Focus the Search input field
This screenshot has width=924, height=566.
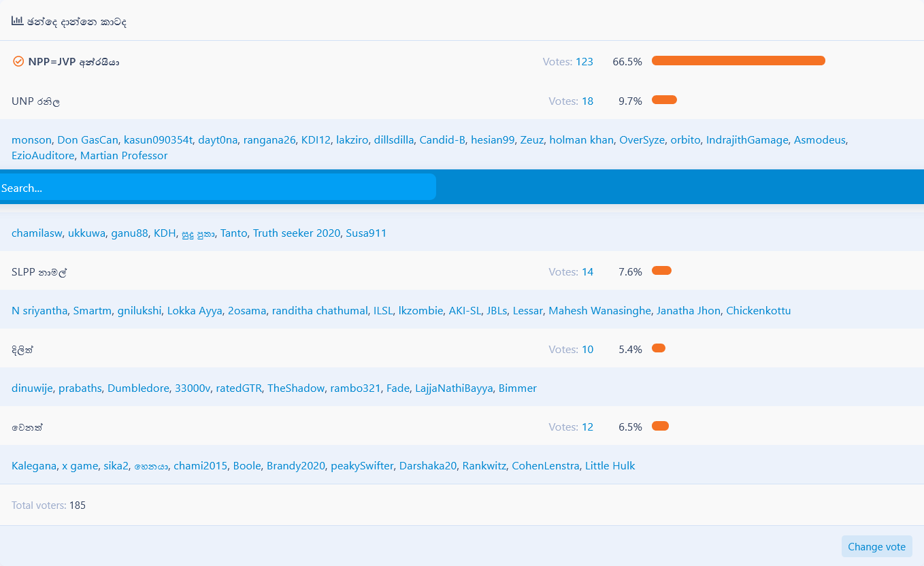218,187
